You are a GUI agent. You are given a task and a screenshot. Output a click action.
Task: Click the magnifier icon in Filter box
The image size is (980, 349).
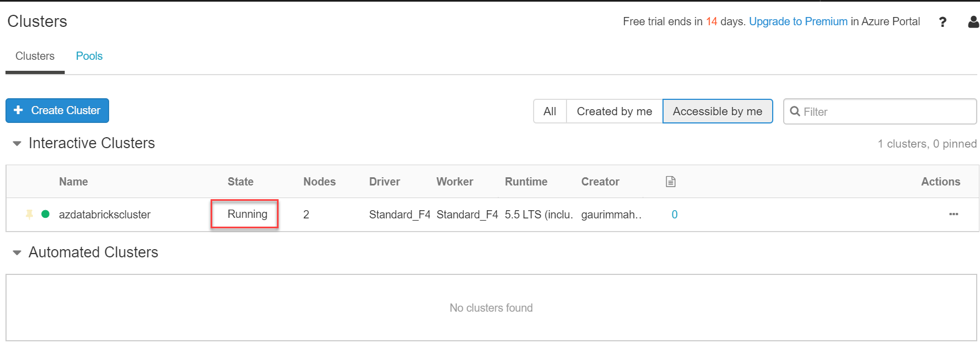click(x=795, y=111)
